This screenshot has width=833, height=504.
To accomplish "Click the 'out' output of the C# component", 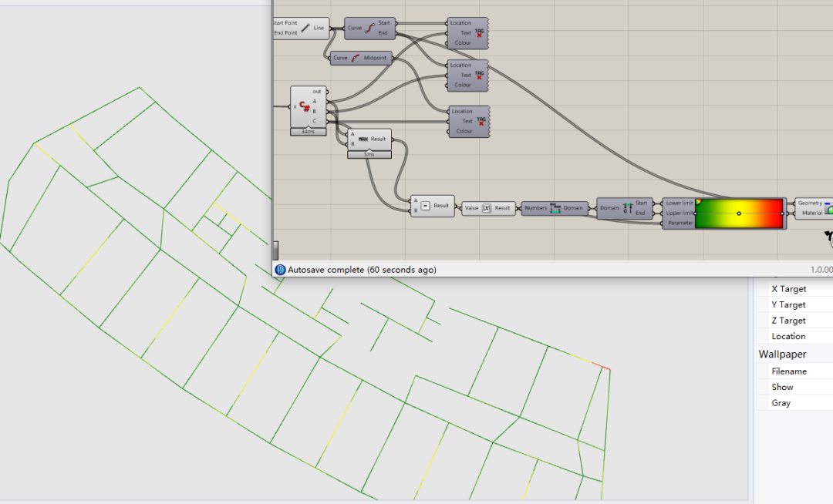I will [317, 91].
